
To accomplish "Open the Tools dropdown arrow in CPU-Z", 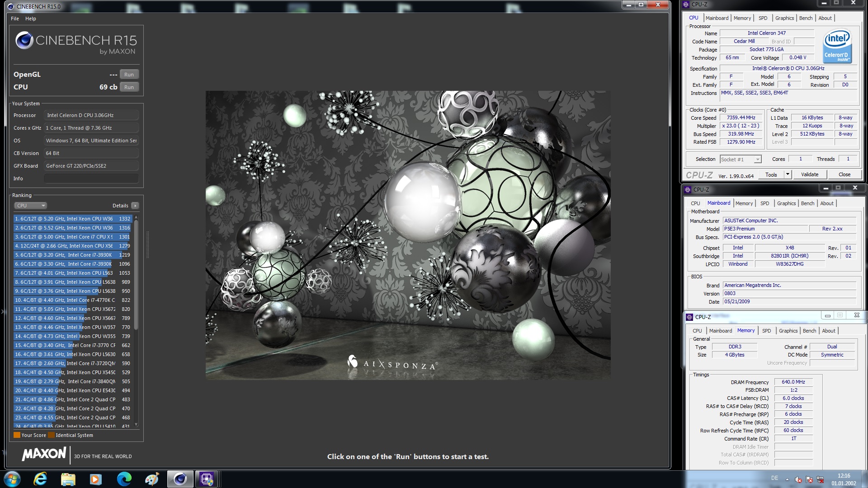I will [x=787, y=174].
